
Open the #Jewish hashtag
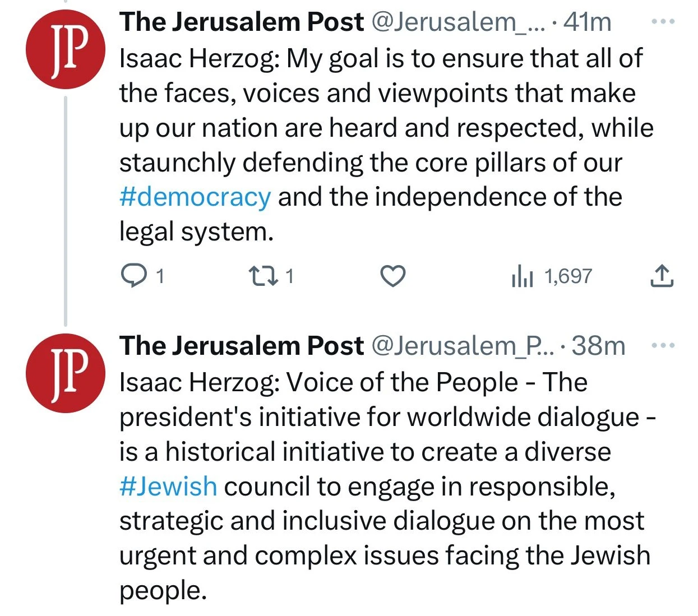click(x=168, y=487)
